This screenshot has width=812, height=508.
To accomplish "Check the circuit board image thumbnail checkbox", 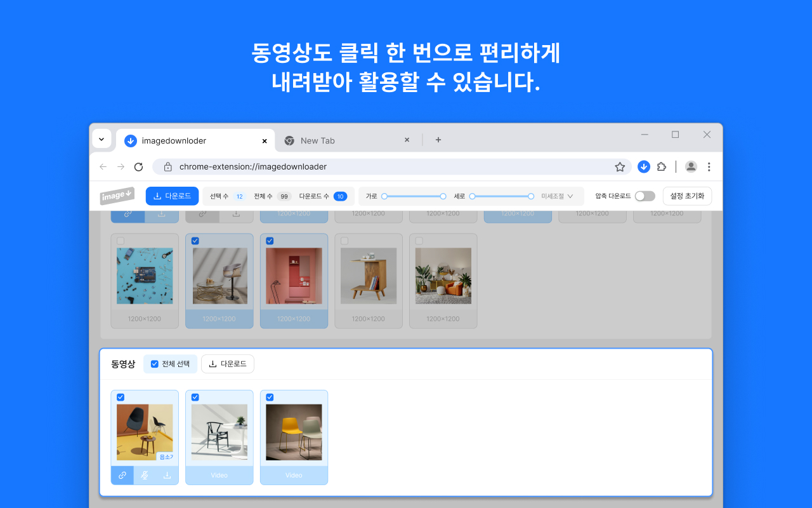I will click(121, 241).
